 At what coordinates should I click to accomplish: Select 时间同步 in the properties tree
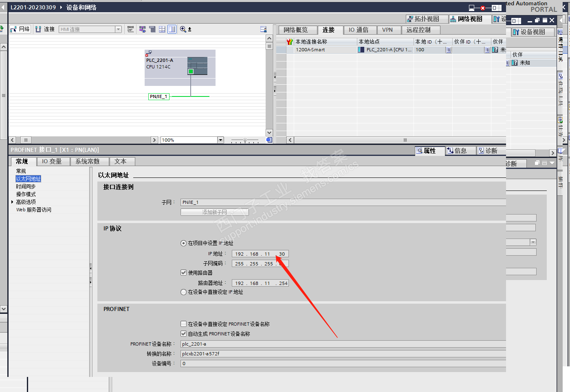(26, 186)
